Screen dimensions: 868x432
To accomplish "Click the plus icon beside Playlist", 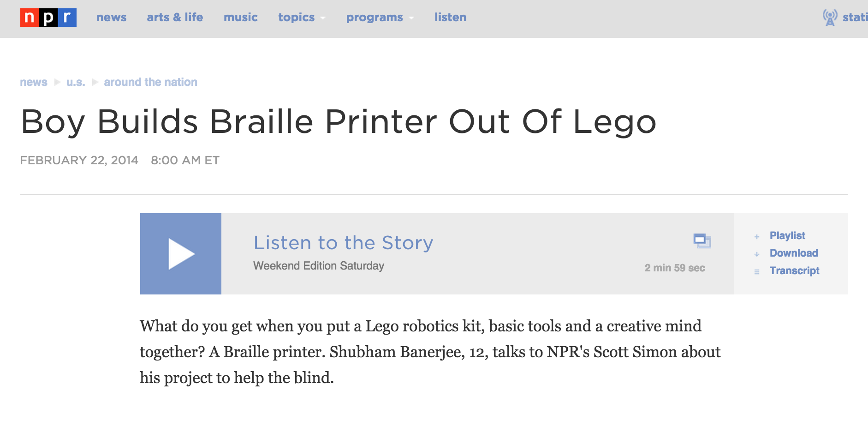I will click(757, 237).
